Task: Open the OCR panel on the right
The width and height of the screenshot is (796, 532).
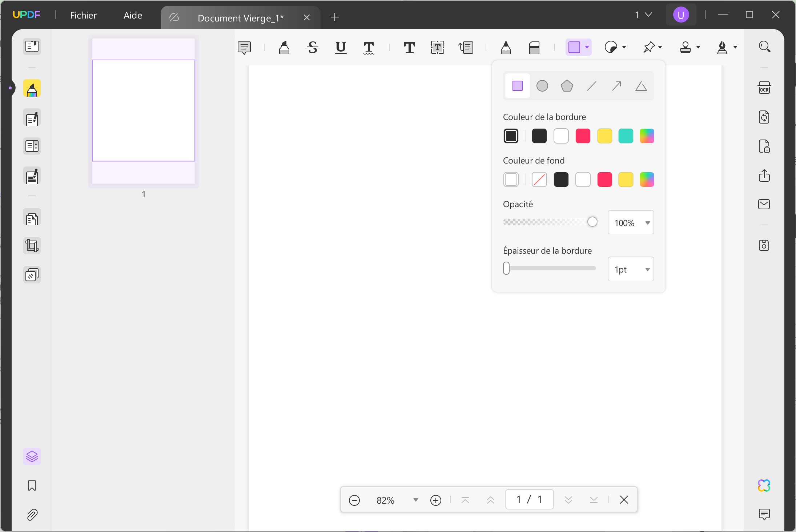Action: [764, 88]
